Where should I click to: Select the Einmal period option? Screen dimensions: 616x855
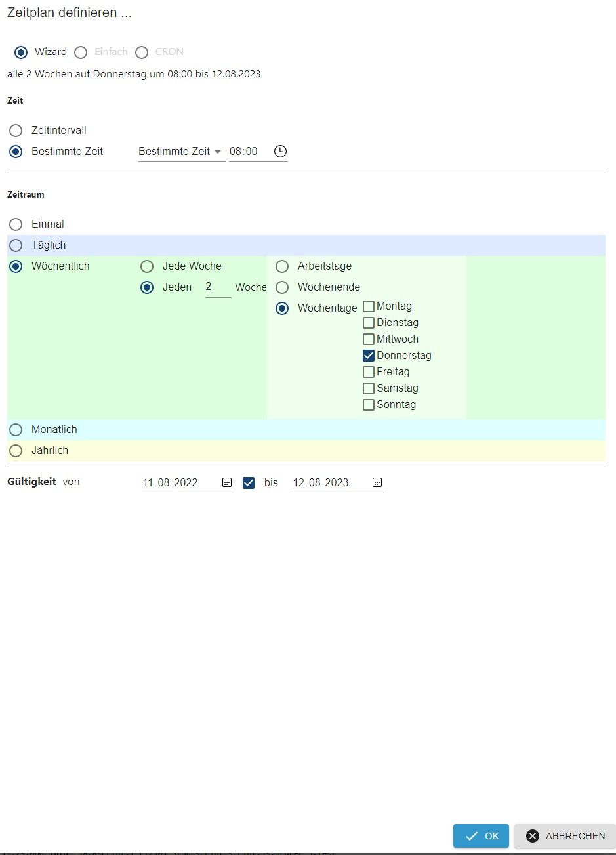click(x=16, y=224)
